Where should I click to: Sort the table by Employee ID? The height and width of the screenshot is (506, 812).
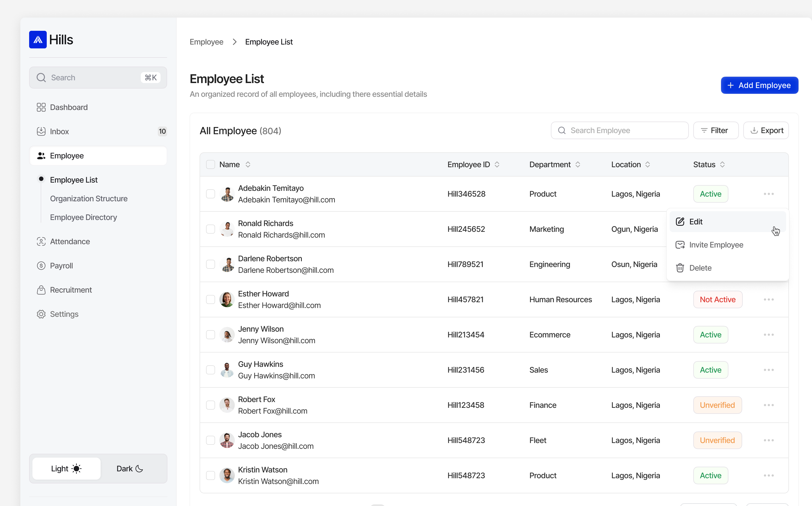coord(497,164)
